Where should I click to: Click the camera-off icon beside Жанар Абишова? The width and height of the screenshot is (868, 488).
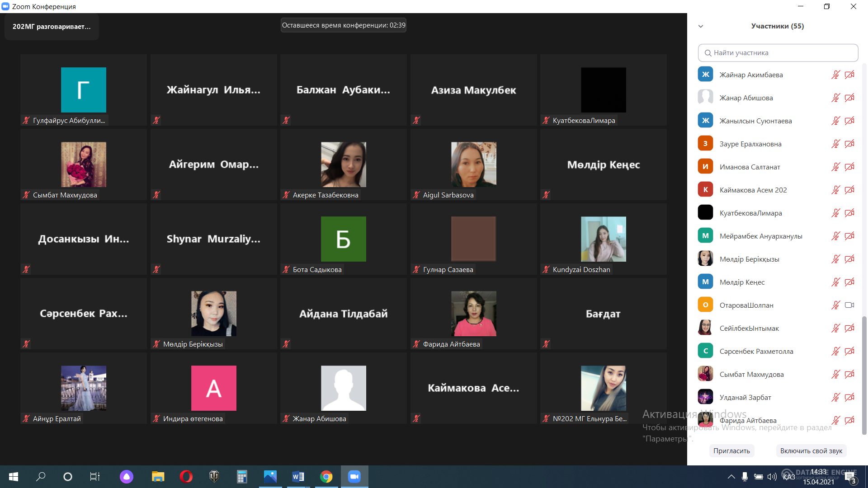849,98
